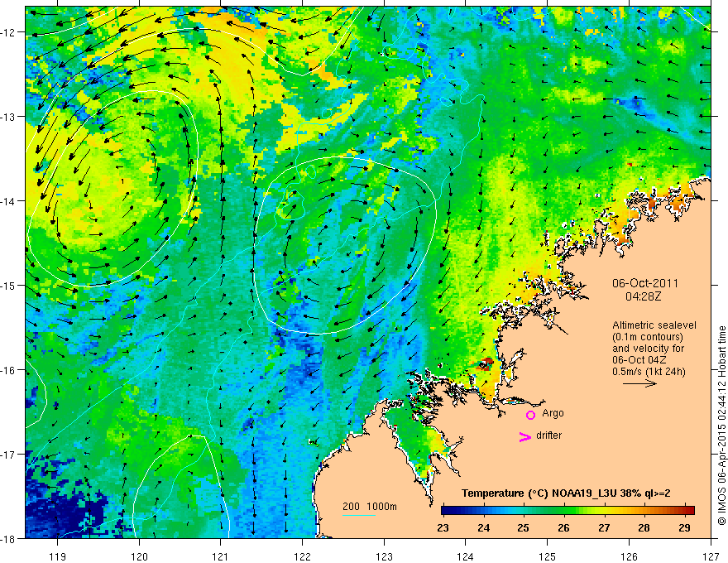728x563 pixels.
Task: Click the temperature color bar
Action: (x=568, y=510)
